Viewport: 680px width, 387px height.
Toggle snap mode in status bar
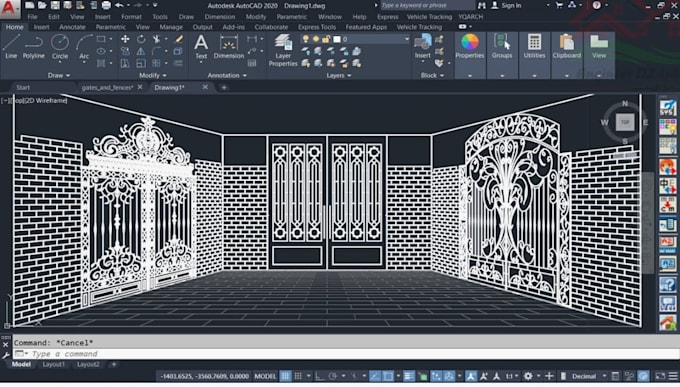pyautogui.click(x=298, y=376)
